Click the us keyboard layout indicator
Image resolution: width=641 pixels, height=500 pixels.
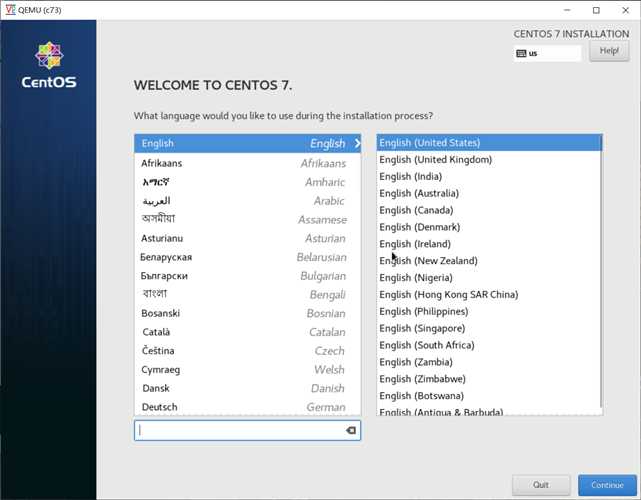point(547,54)
